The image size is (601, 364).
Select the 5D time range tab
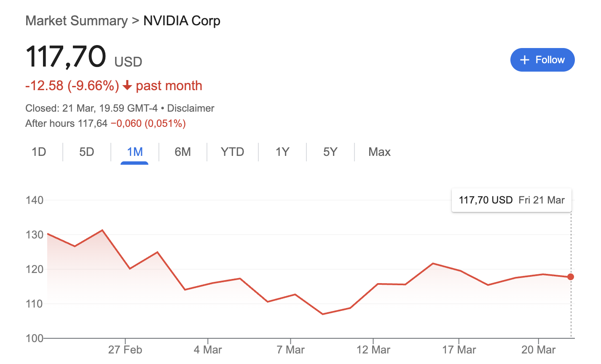87,152
